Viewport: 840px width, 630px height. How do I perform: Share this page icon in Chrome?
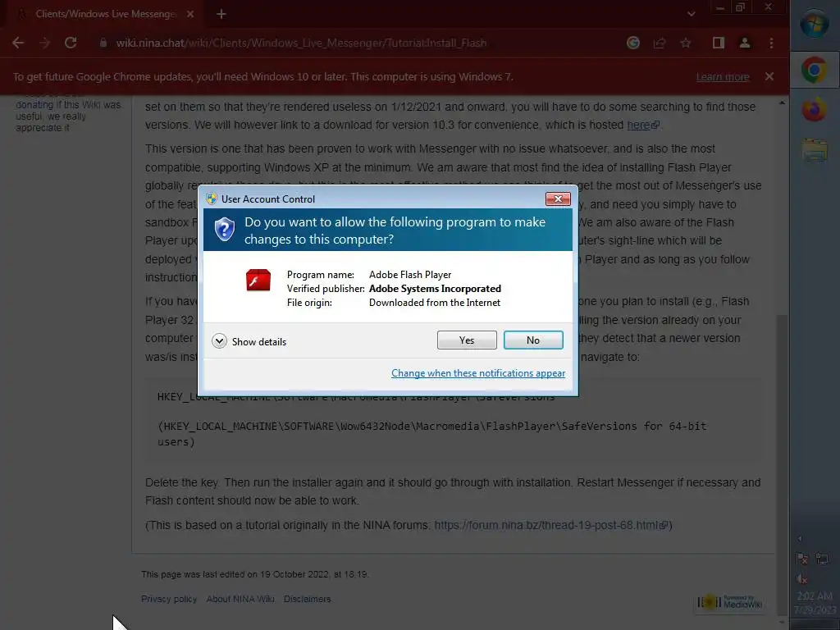tap(660, 43)
